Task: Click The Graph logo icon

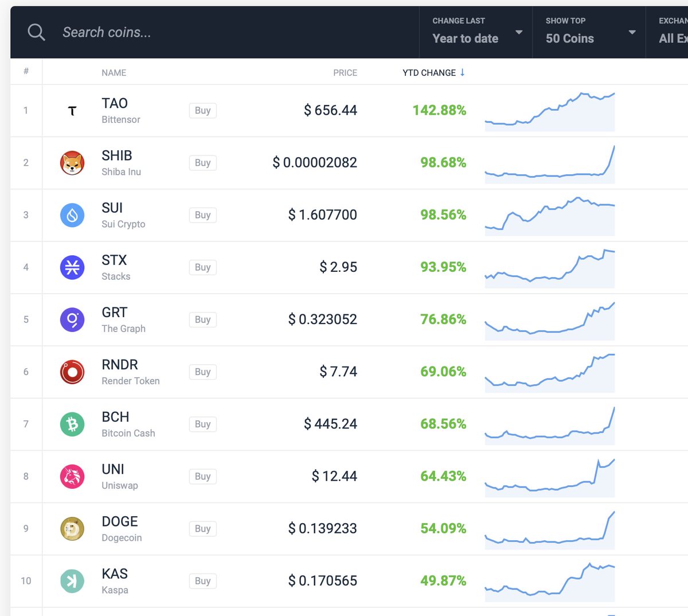Action: pyautogui.click(x=72, y=319)
